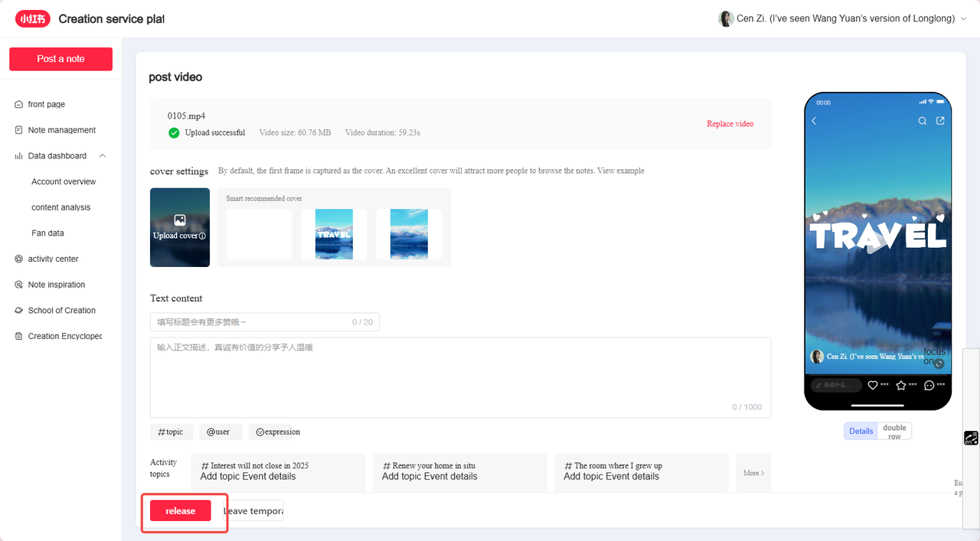This screenshot has height=541, width=980.
Task: Add topic Interest will not close in 2025
Action: click(x=278, y=472)
